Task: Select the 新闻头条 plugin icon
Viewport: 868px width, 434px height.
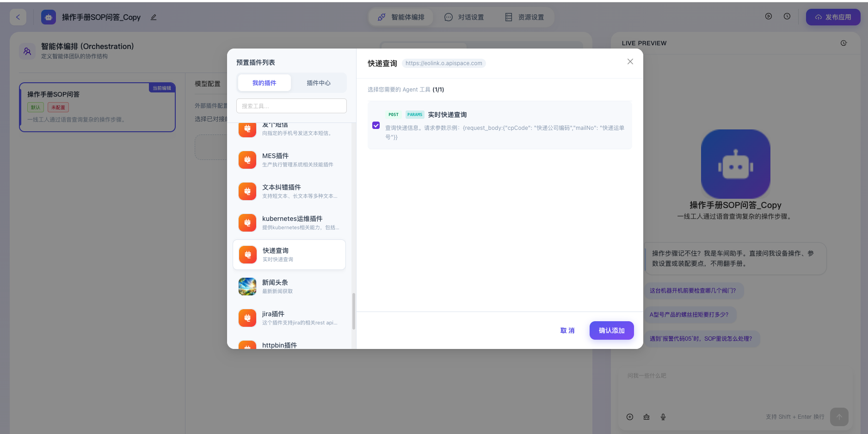Action: tap(247, 287)
